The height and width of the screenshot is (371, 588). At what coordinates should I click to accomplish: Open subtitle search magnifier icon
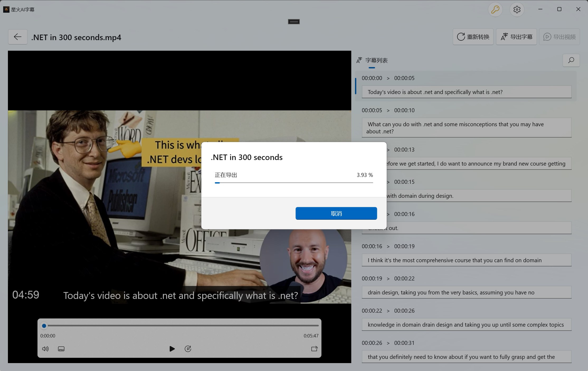(571, 60)
